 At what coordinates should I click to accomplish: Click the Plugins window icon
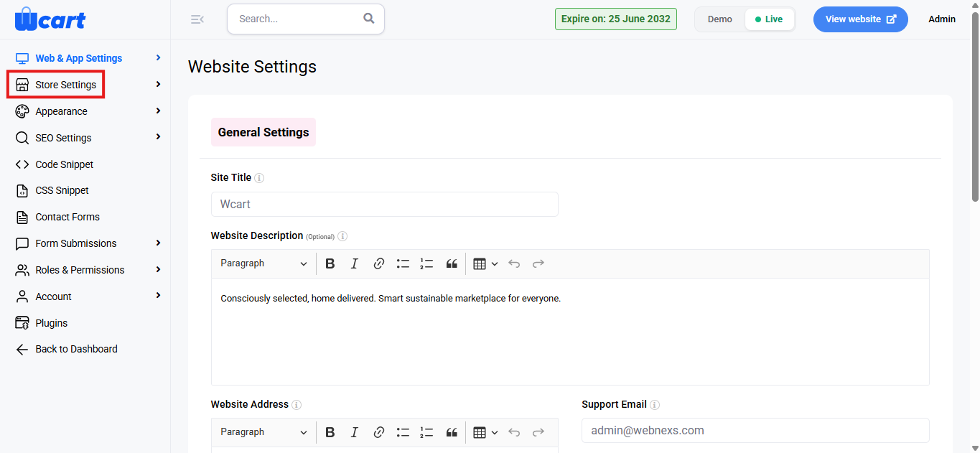point(22,323)
